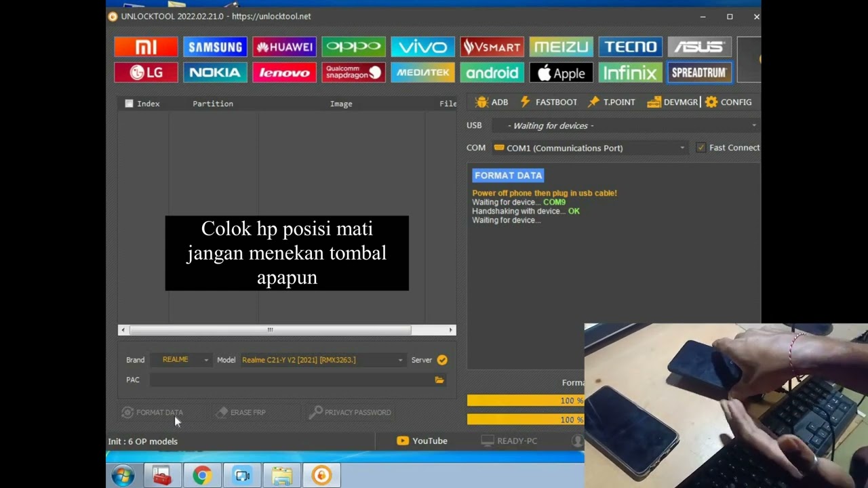Select the MediaTek tile
The height and width of the screenshot is (488, 868).
(x=422, y=73)
